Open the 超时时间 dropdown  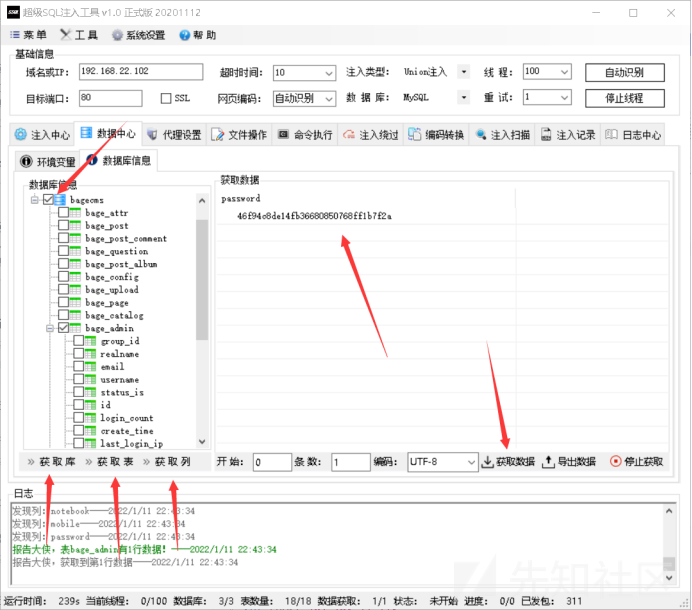click(329, 73)
